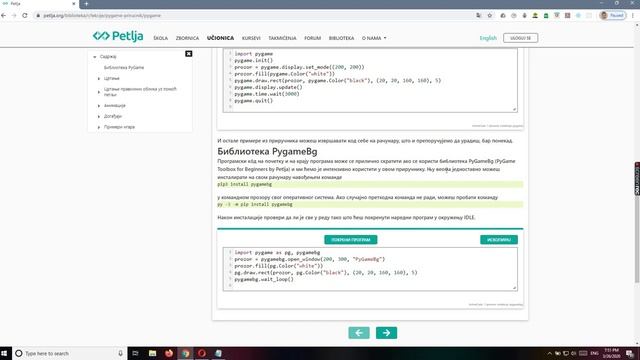
Task: Close the Petlja browser tab
Action: pos(74,4)
